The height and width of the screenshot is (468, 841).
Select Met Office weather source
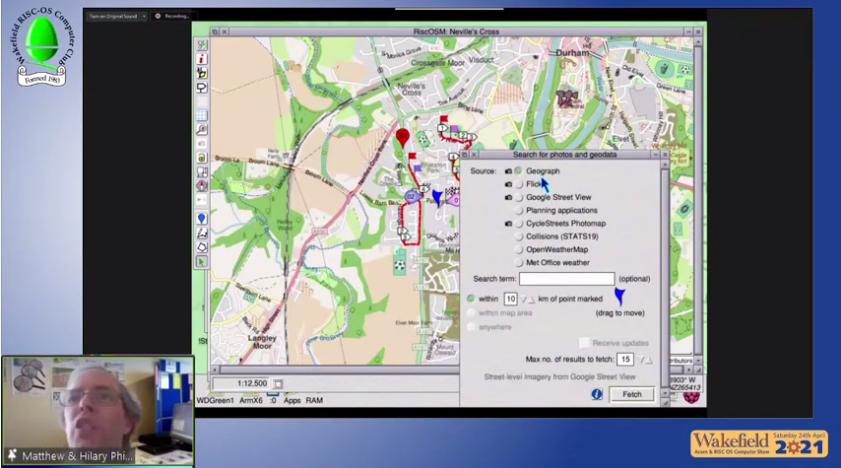pos(519,263)
